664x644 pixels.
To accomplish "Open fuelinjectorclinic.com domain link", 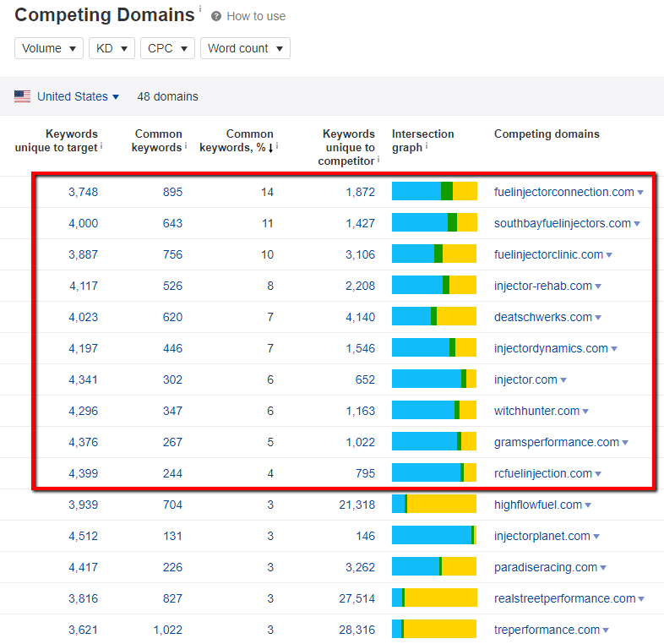I will click(548, 254).
